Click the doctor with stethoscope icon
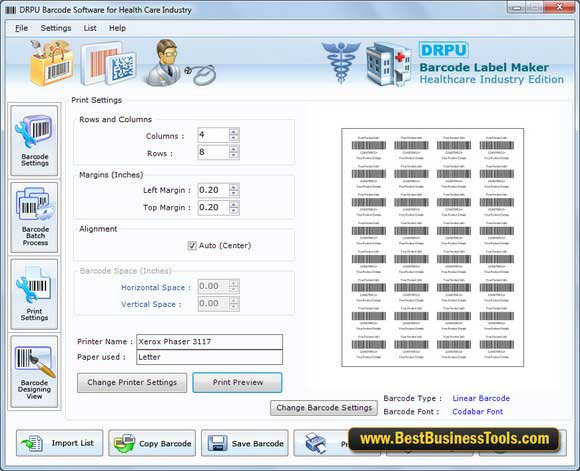 (x=179, y=63)
